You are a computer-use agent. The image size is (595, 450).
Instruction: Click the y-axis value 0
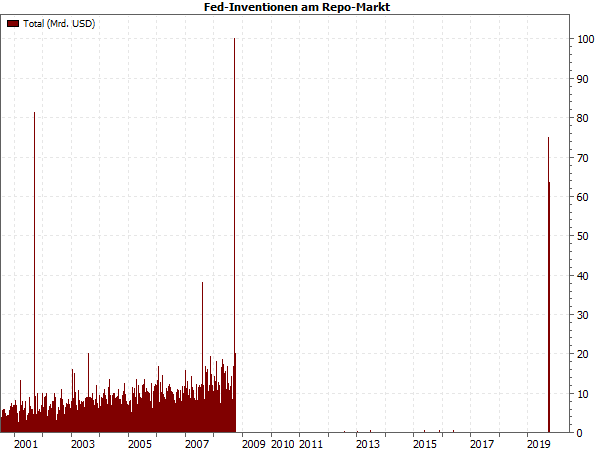(x=579, y=433)
